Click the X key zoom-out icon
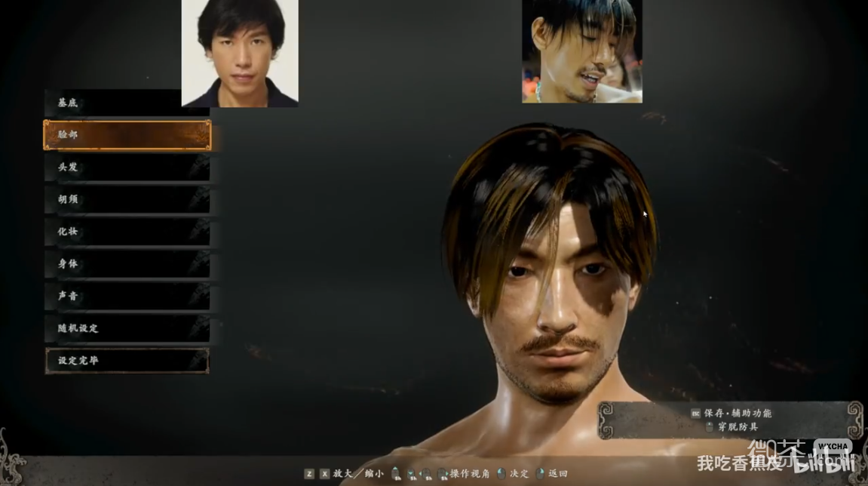 [x=324, y=473]
